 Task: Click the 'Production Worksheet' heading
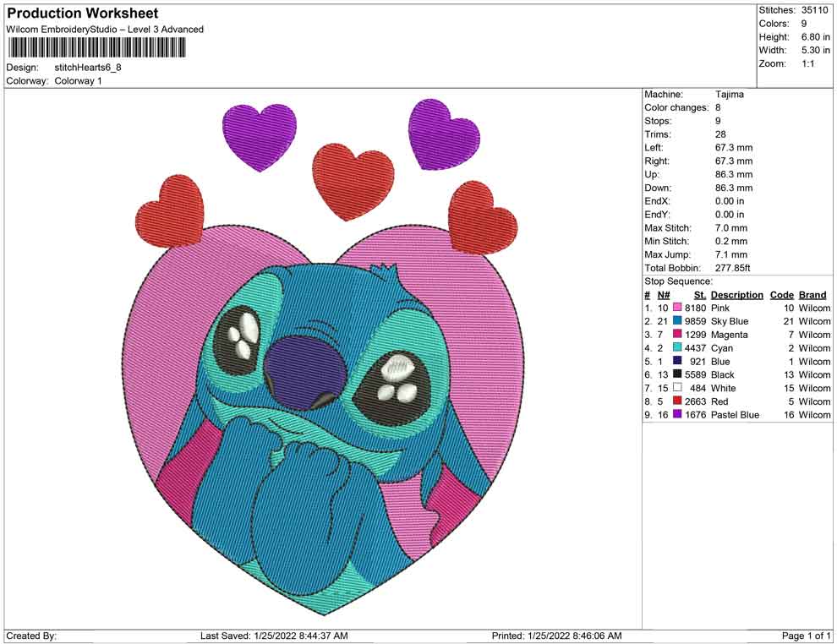pyautogui.click(x=83, y=14)
